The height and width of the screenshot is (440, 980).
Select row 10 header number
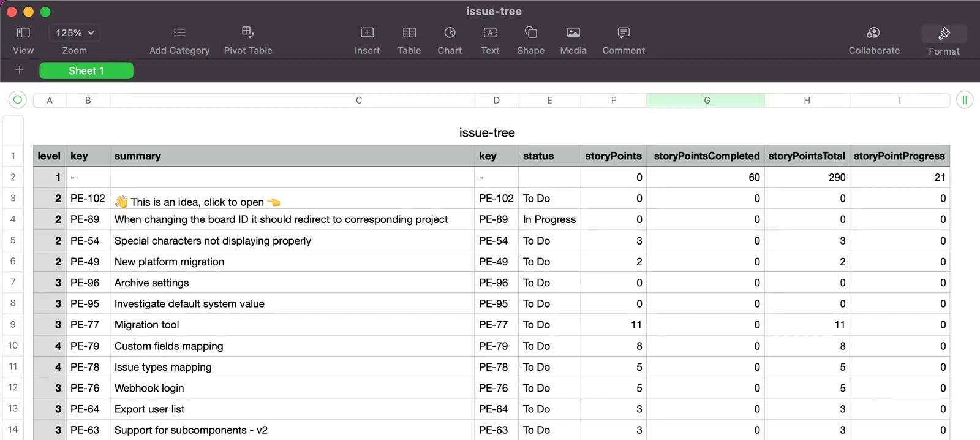coord(13,346)
